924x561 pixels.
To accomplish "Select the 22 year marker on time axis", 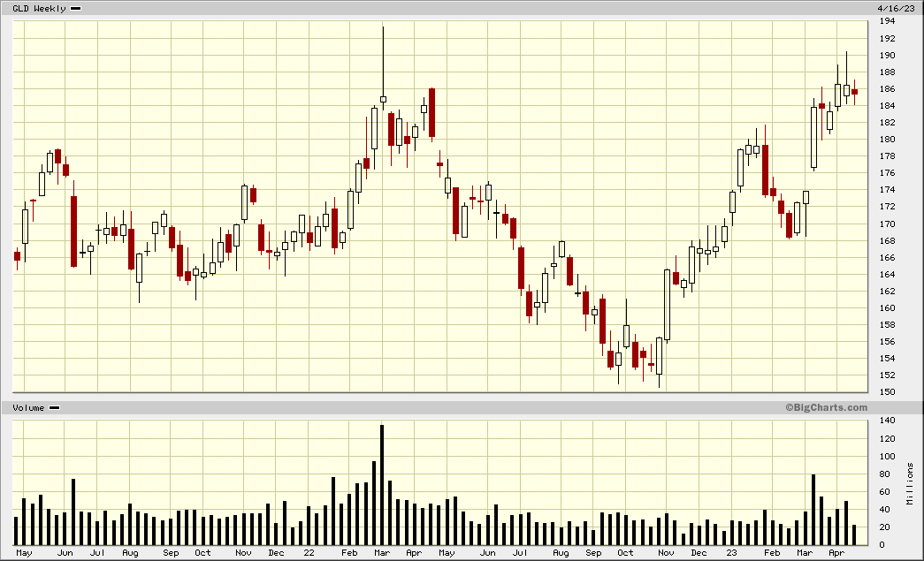I will [309, 553].
